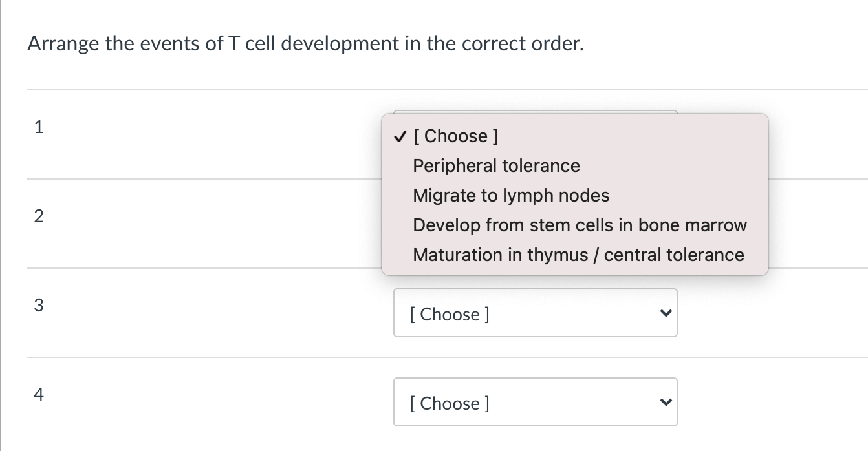
Task: Open the dropdown for event 4
Action: (x=535, y=403)
